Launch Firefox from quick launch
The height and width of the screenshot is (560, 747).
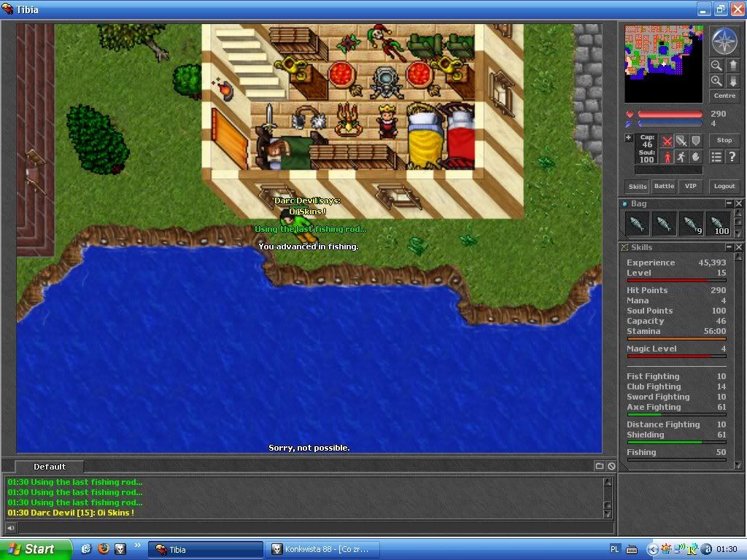pos(104,549)
